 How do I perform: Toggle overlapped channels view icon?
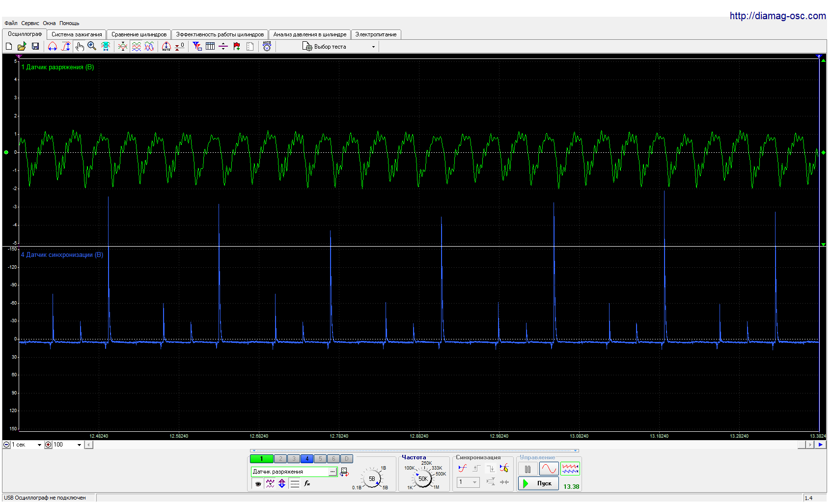pyautogui.click(x=149, y=46)
